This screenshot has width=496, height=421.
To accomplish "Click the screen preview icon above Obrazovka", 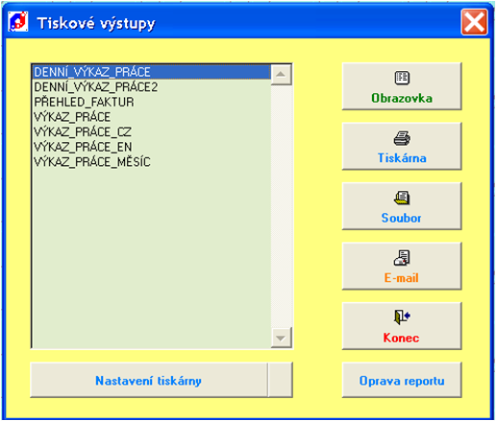I will (402, 78).
